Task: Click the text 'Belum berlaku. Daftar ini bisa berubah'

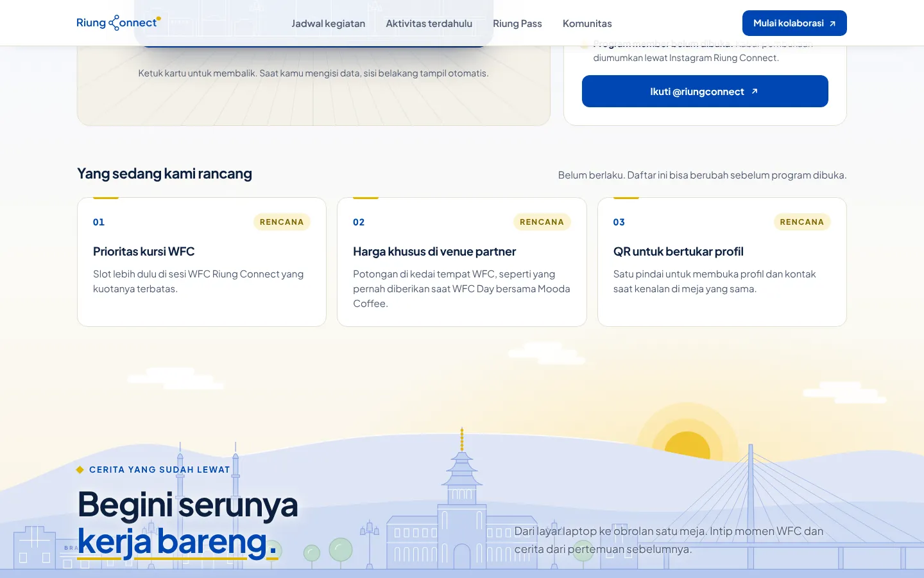Action: pyautogui.click(x=702, y=175)
